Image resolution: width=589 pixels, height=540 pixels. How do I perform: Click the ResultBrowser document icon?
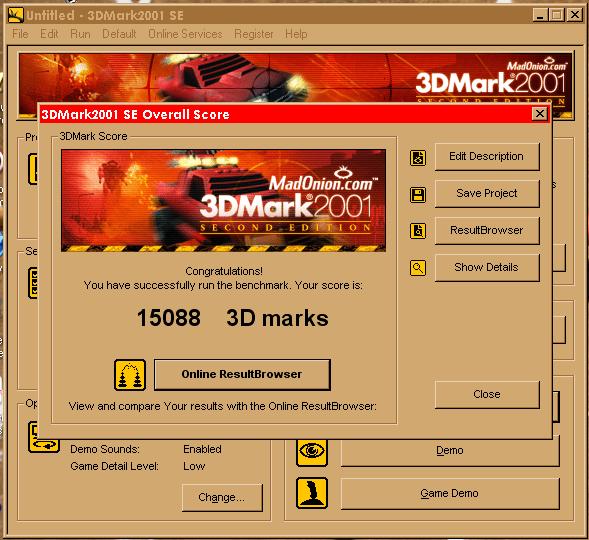coord(418,231)
